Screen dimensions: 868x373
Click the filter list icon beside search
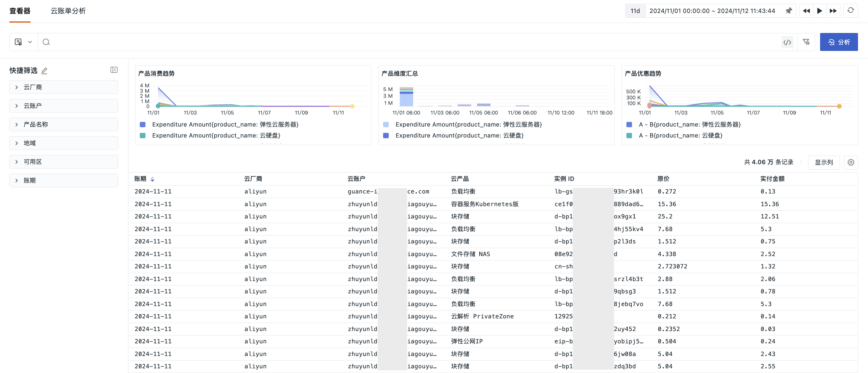pyautogui.click(x=806, y=42)
